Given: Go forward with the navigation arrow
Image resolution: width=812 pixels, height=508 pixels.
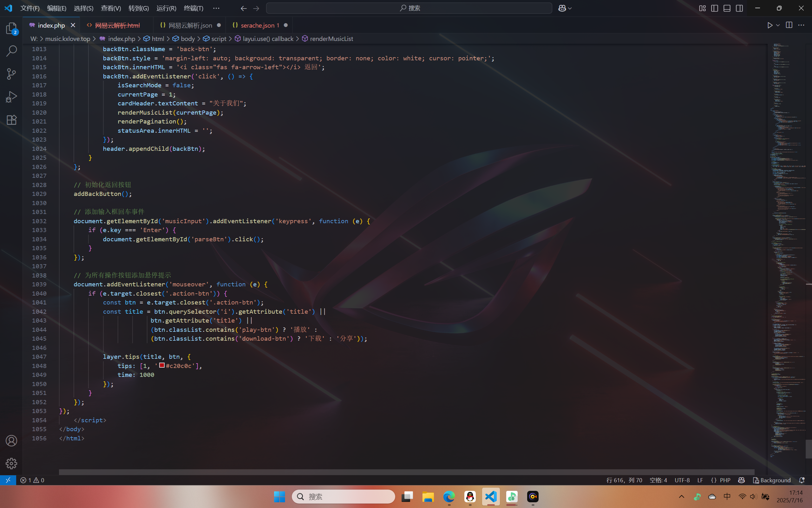Looking at the screenshot, I should coord(256,8).
